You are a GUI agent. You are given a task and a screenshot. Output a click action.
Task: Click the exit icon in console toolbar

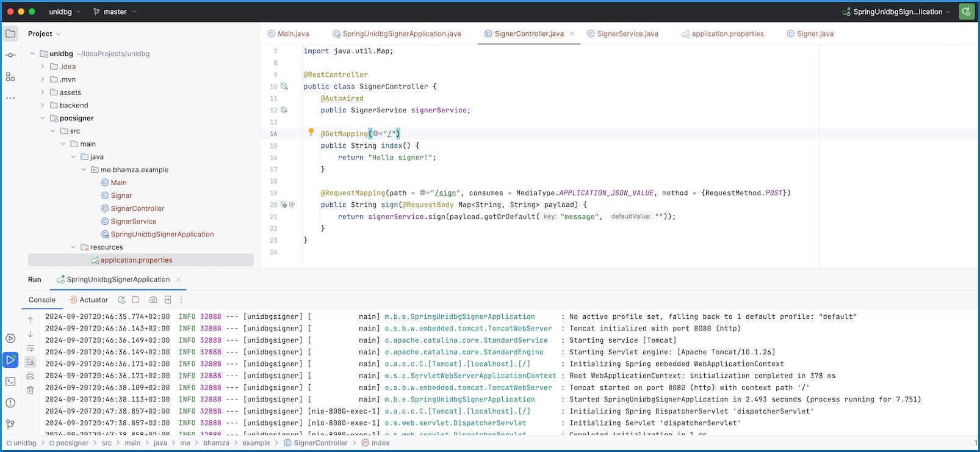tap(168, 300)
